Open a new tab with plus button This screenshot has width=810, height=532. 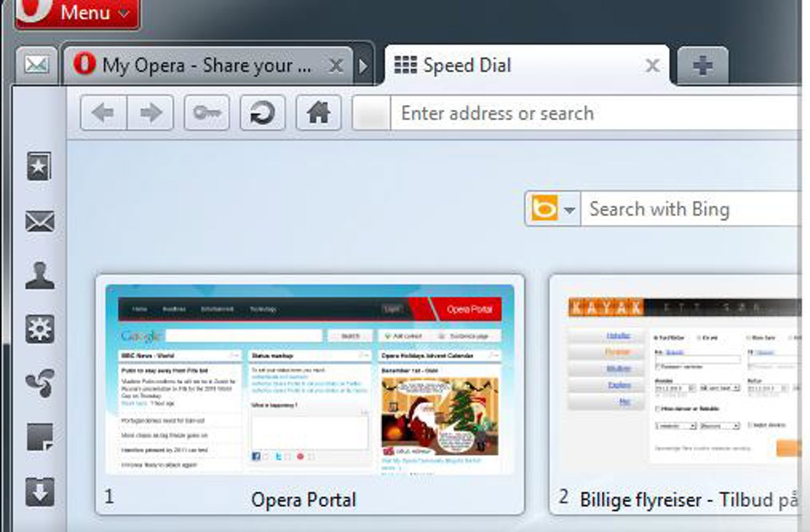(702, 66)
